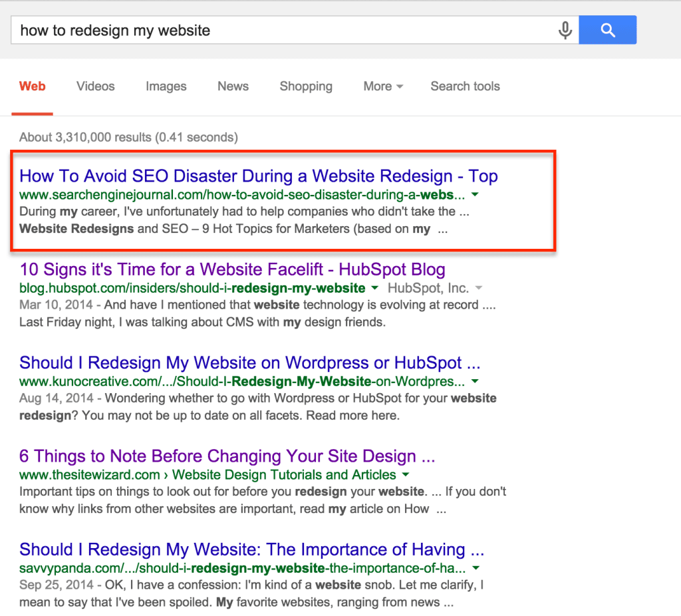
Task: Focus the search box containing 'how to redesign my website'
Action: point(295,30)
